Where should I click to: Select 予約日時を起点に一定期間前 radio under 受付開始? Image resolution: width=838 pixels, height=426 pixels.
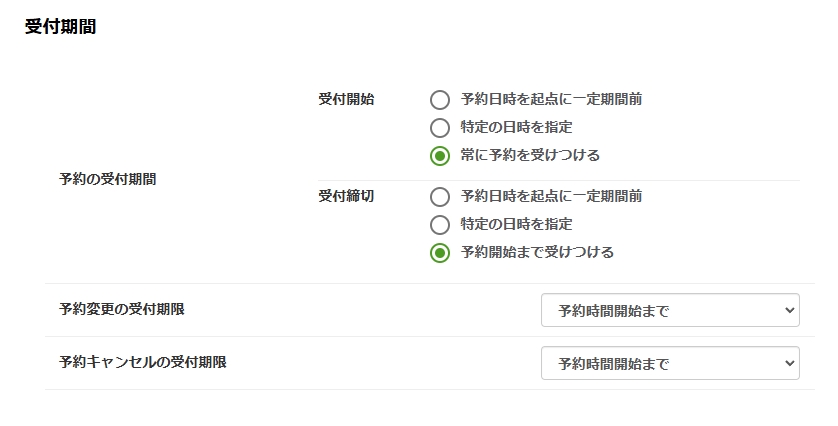pyautogui.click(x=440, y=100)
